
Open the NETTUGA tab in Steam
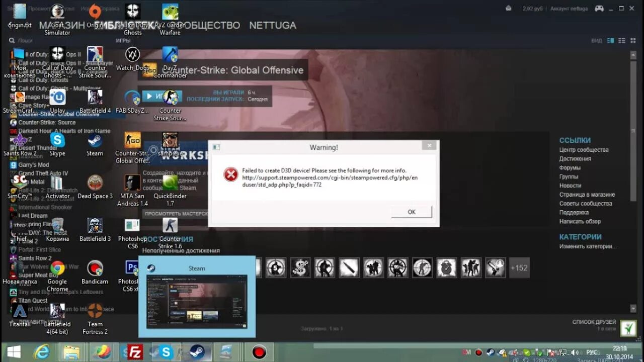[x=273, y=25]
